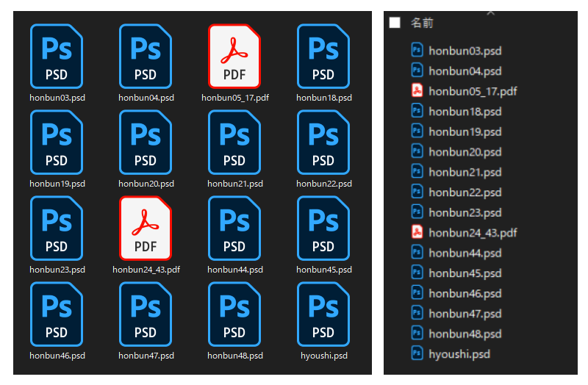Screen dimensions: 588x385
Task: Click the honbun22.psd label under its large icon
Action: (323, 184)
